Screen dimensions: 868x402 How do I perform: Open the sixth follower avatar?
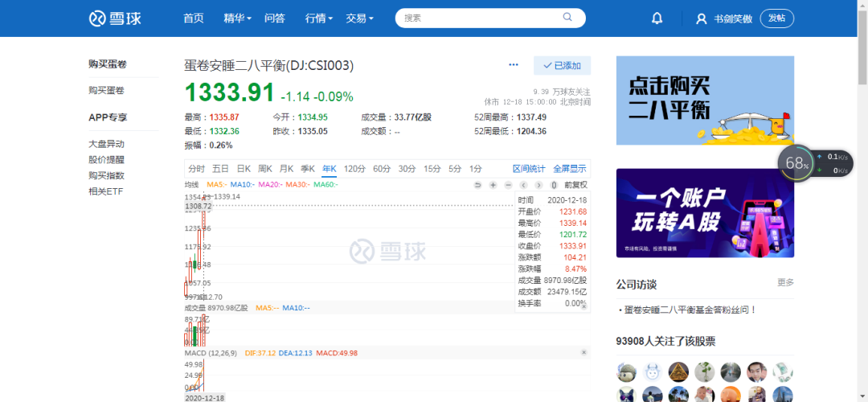coord(757,371)
